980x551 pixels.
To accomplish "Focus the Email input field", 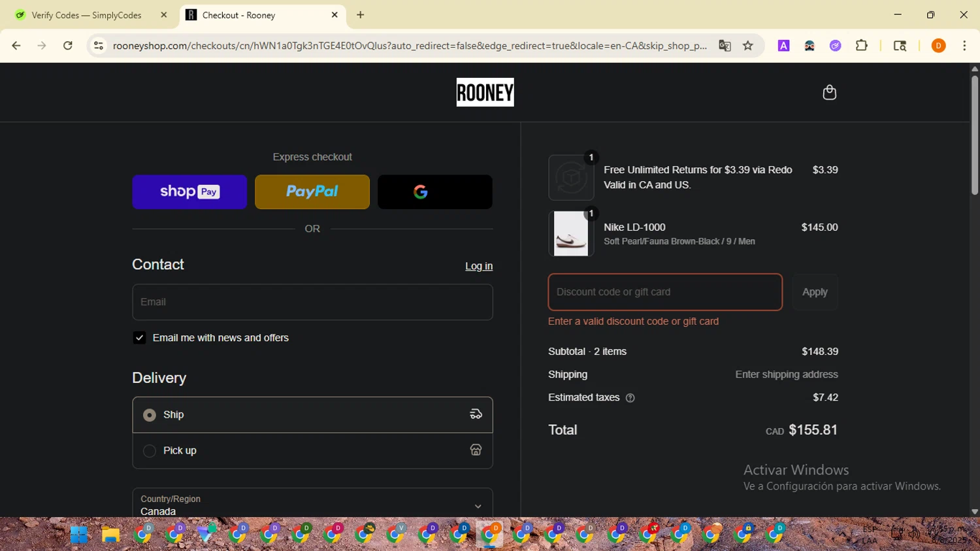I will click(312, 302).
